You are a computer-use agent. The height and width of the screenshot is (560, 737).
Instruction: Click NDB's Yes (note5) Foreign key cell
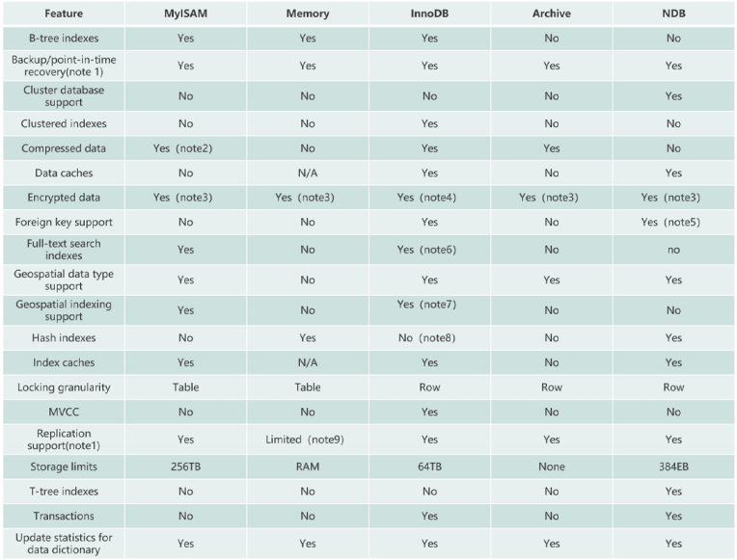tap(673, 222)
